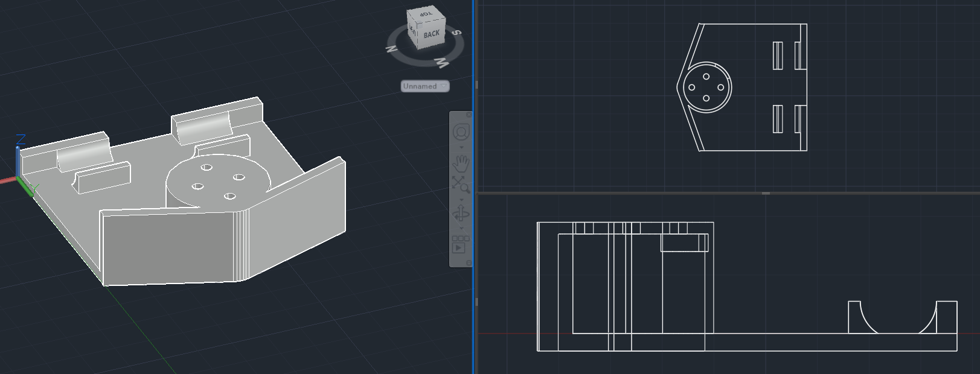
Task: Open navigation bar customize menu at the bottom
Action: (x=469, y=262)
